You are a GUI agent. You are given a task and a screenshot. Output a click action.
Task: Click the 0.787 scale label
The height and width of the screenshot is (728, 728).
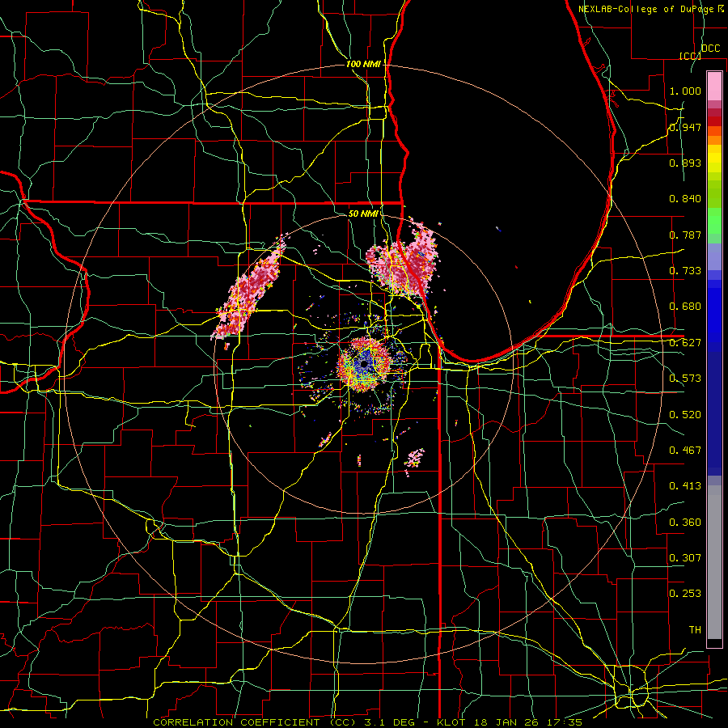tap(685, 235)
